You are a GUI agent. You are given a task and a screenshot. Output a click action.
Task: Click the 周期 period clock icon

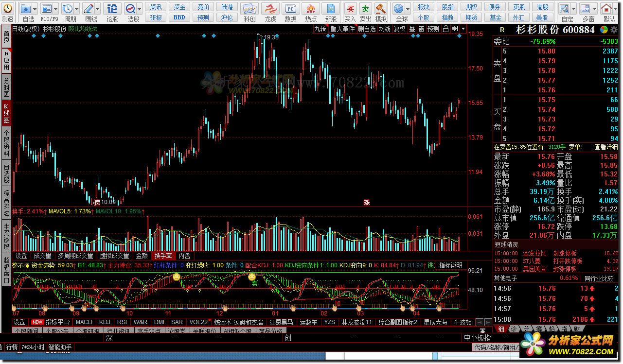point(68,9)
